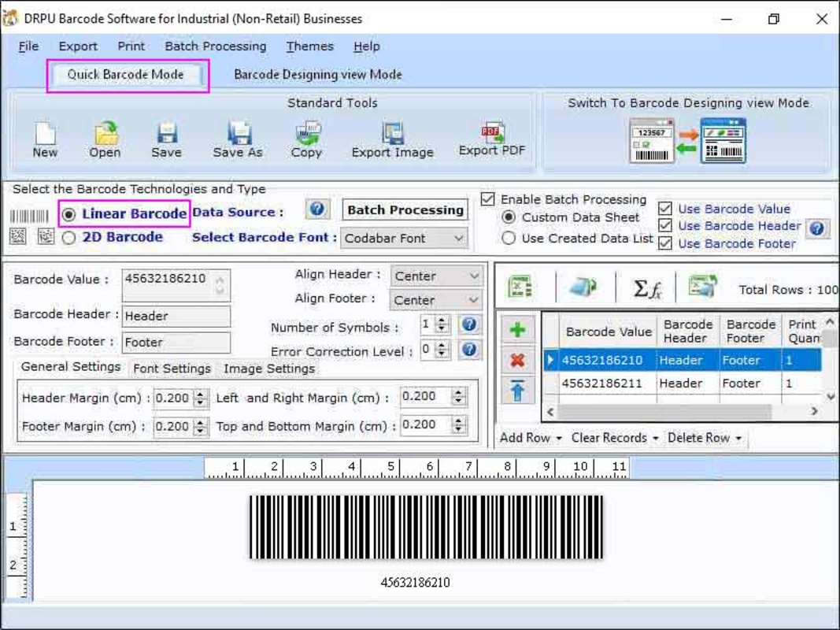840x630 pixels.
Task: Select the 2D Barcode radio button
Action: pyautogui.click(x=69, y=238)
